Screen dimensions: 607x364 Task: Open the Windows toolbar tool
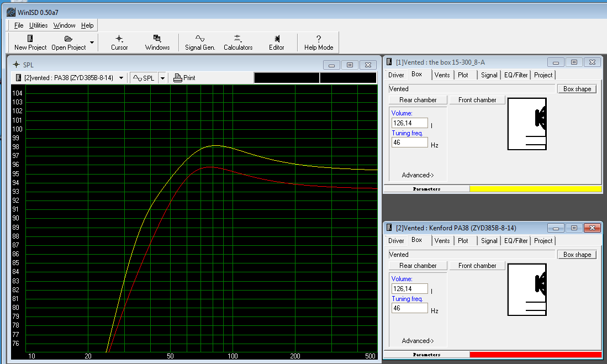(x=157, y=43)
